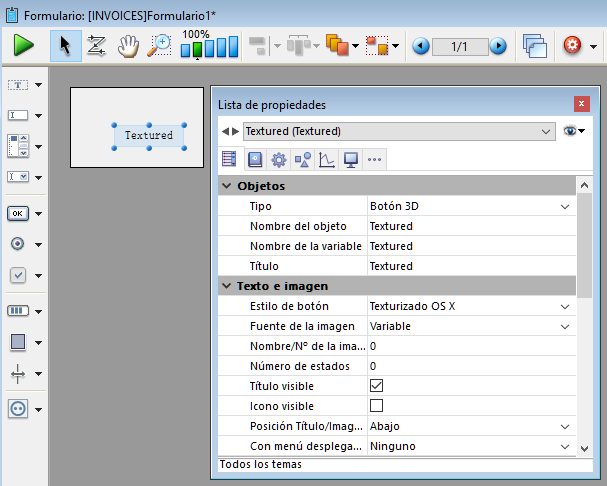
Task: Switch to the coordinates graph tab
Action: click(327, 159)
